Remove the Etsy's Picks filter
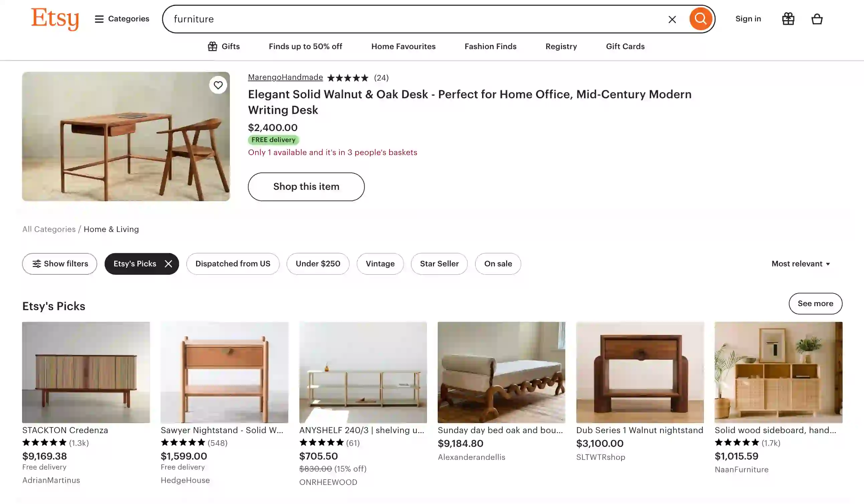The image size is (864, 504). (168, 264)
